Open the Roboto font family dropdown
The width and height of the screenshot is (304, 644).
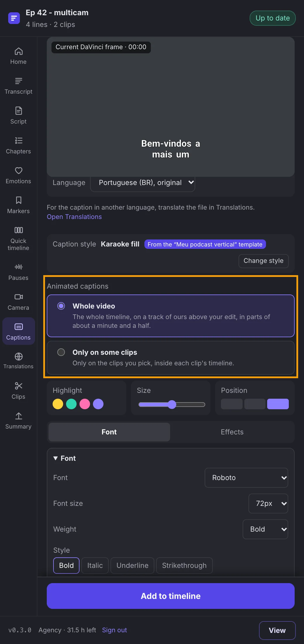246,478
